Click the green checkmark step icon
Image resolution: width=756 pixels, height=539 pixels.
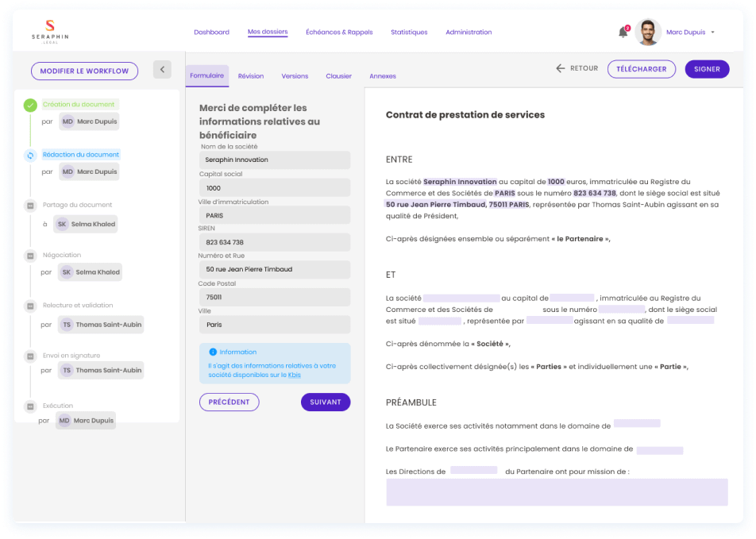pos(30,105)
